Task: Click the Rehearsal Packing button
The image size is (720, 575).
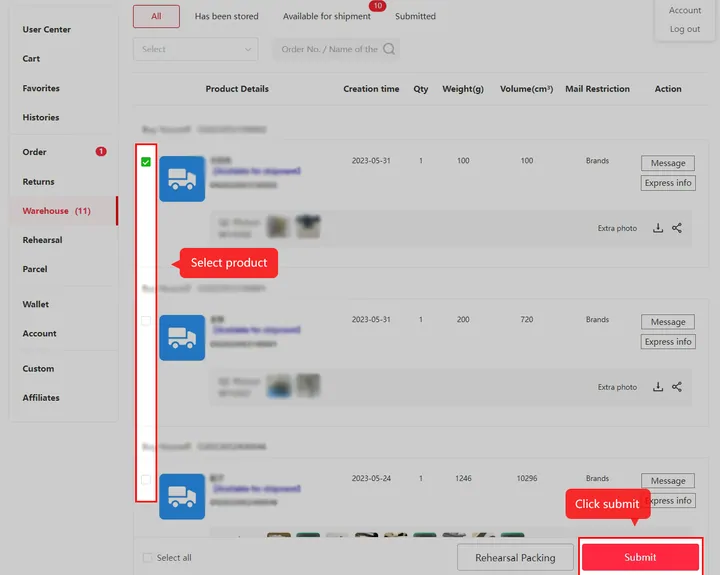Action: pyautogui.click(x=515, y=558)
